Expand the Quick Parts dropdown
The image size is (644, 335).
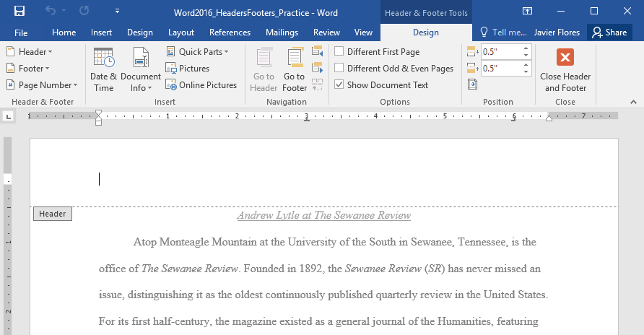coord(197,52)
